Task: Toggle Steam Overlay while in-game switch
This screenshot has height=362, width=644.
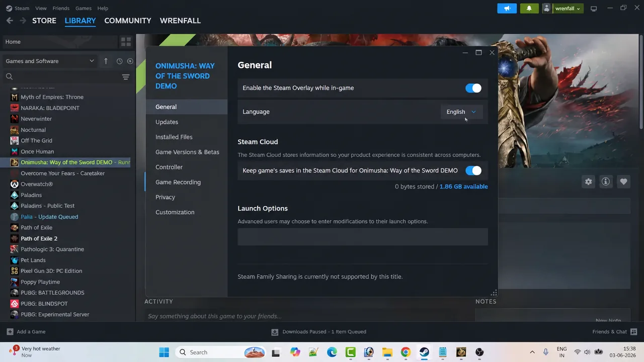Action: (473, 88)
